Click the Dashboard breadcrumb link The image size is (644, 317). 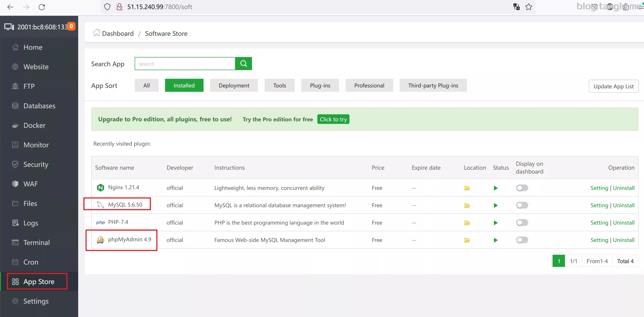(118, 33)
